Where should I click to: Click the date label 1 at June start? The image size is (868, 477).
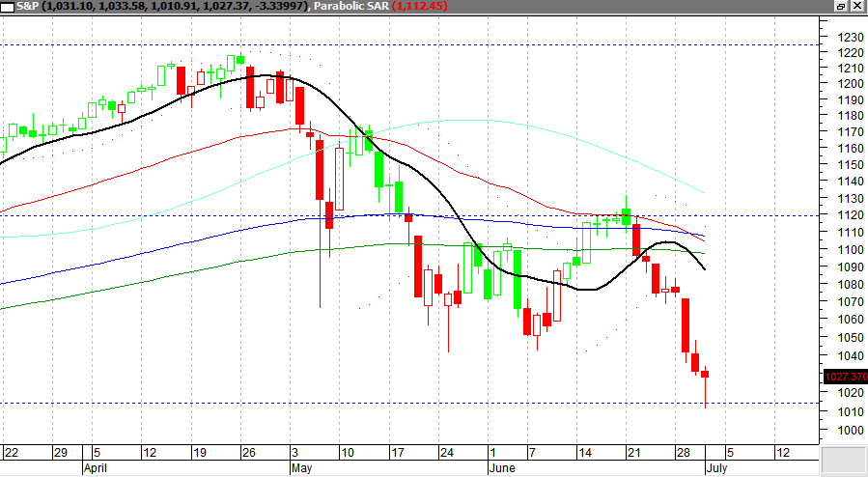click(x=493, y=453)
